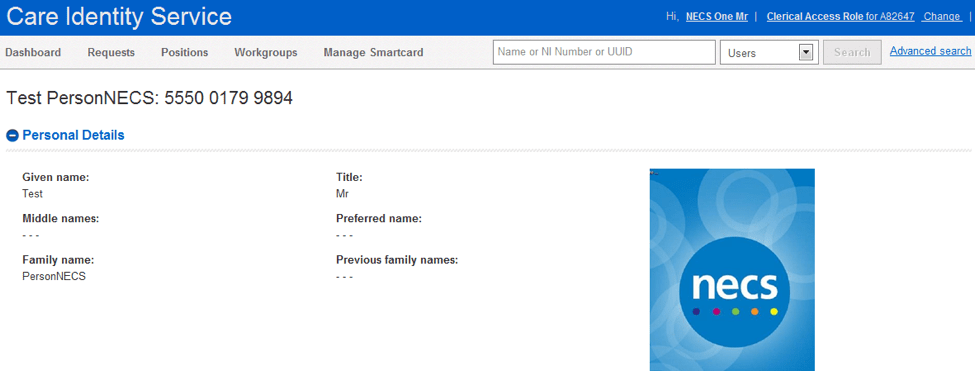Click the Given name value Test
Screen dimensions: 975x371
tap(32, 194)
